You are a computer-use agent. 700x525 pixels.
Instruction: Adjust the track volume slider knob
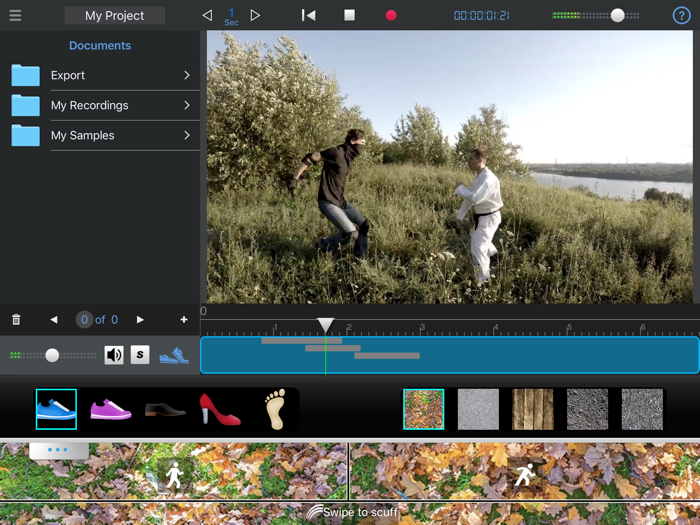point(52,355)
